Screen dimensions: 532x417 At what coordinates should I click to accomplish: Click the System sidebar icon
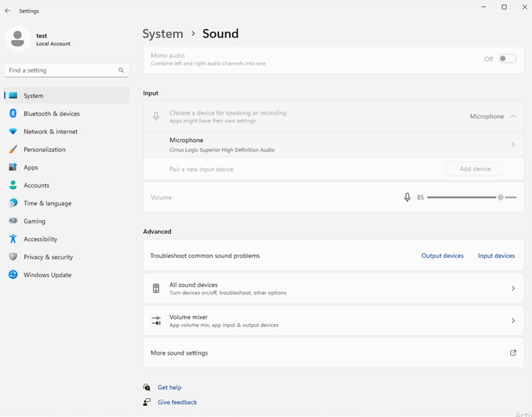[13, 96]
